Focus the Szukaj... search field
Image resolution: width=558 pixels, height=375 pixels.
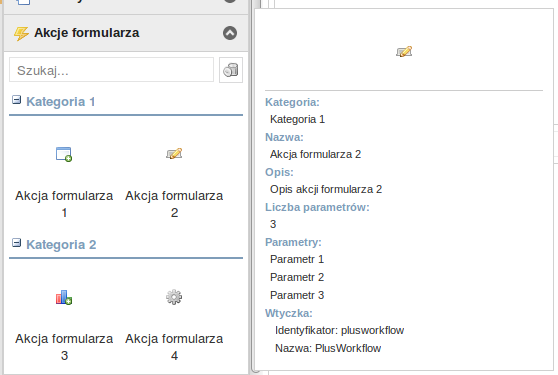(111, 70)
